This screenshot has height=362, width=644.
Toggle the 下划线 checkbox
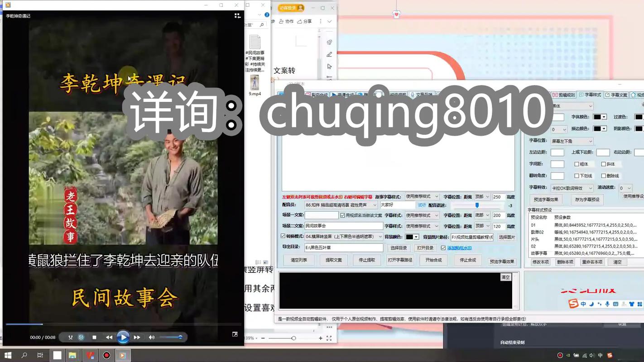click(x=577, y=176)
